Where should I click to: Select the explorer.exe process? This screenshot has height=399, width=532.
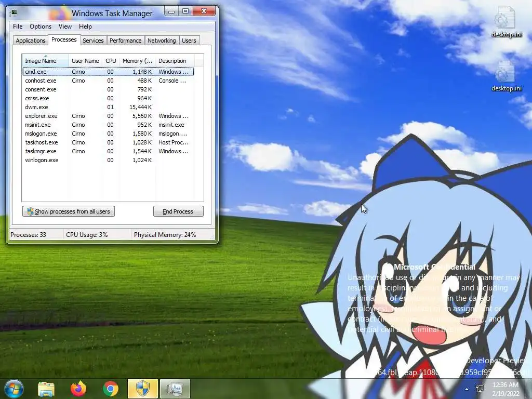click(x=108, y=116)
